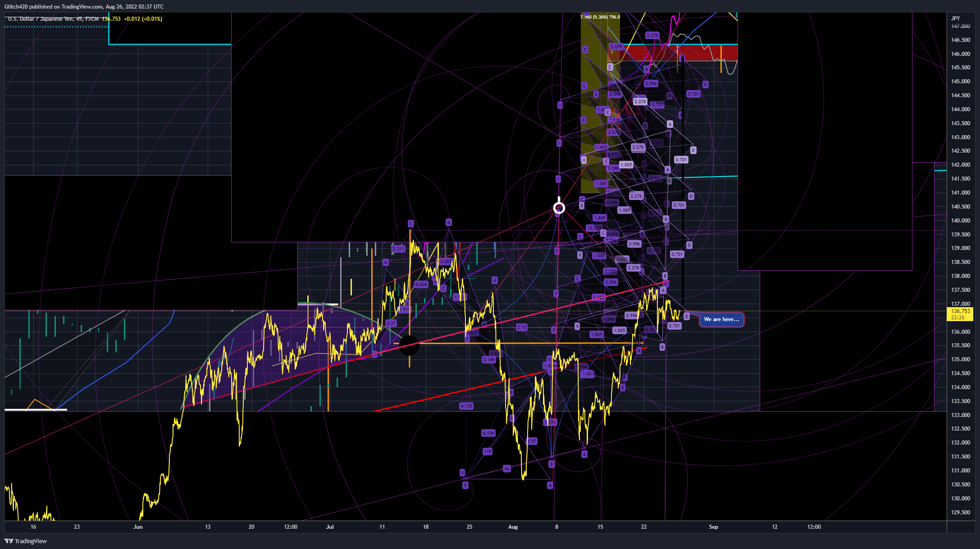Click the 'Aug' date on time axis

[513, 527]
